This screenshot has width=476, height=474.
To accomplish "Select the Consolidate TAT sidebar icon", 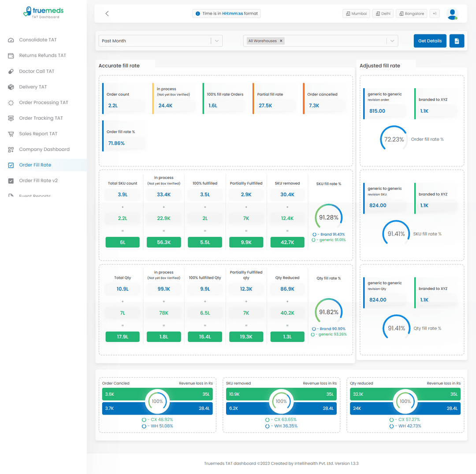I will 11,40.
